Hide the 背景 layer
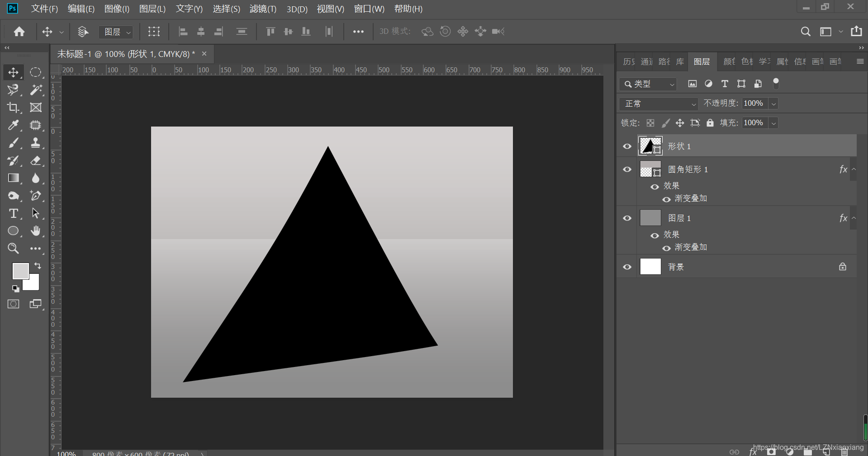 (x=627, y=267)
